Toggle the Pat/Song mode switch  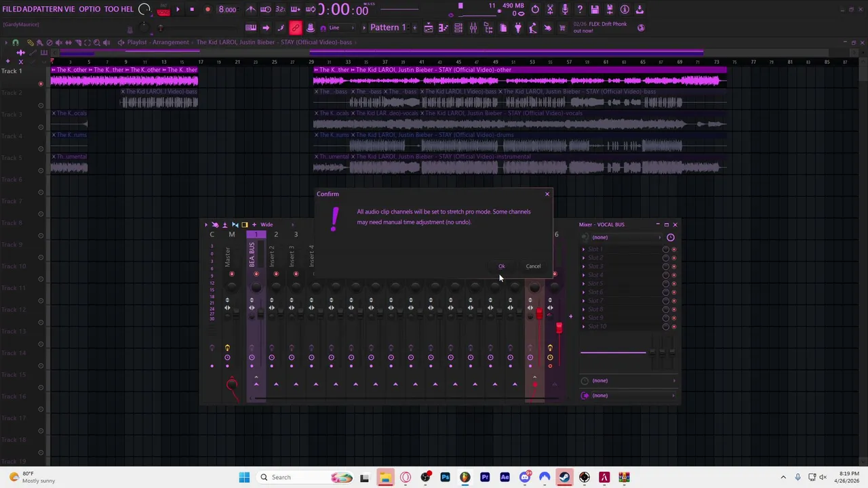(x=163, y=9)
